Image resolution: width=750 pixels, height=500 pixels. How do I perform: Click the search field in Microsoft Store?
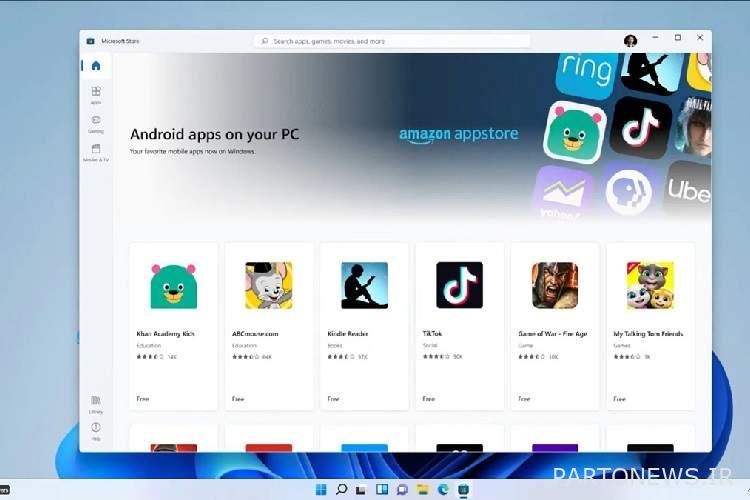tap(392, 42)
